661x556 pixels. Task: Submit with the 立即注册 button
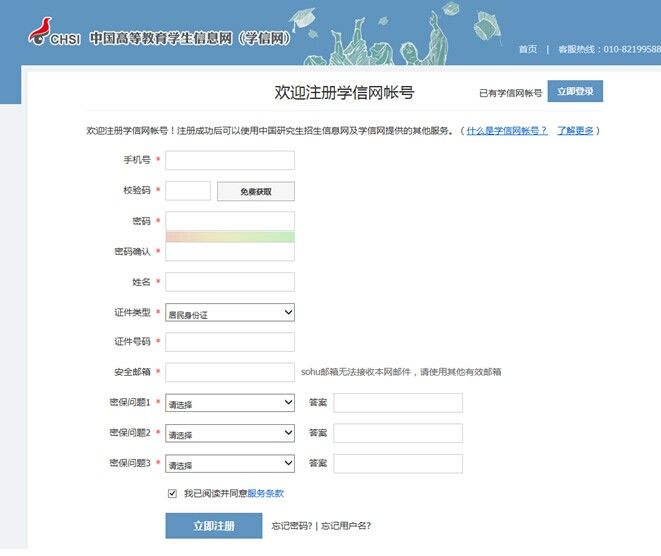click(214, 526)
